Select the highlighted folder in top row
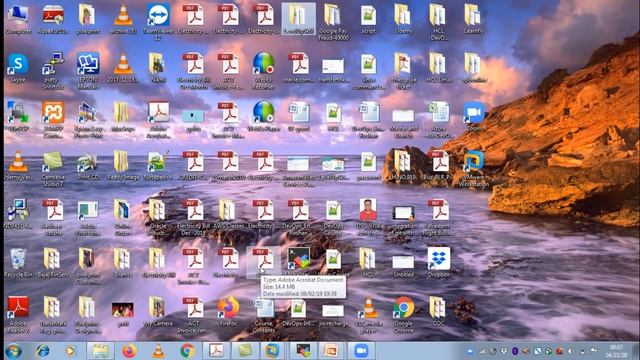The width and height of the screenshot is (640, 360). coord(298,19)
